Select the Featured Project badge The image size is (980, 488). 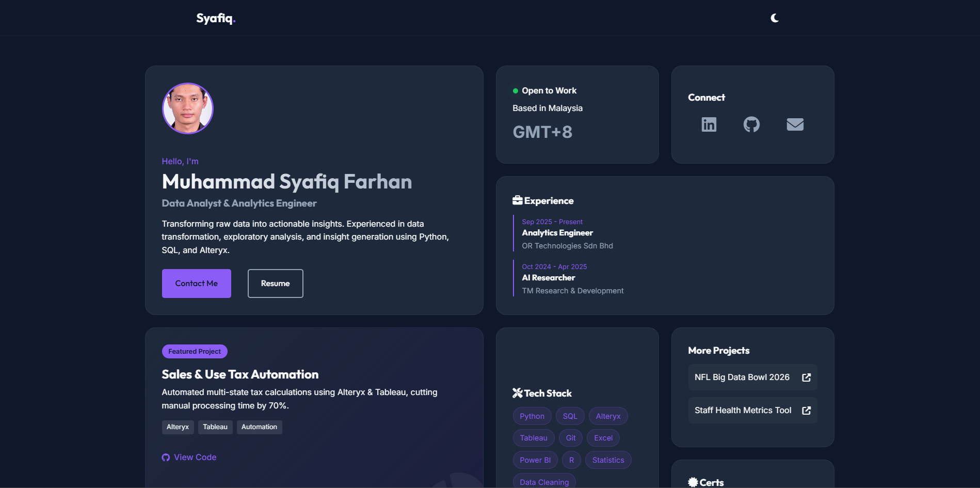195,352
